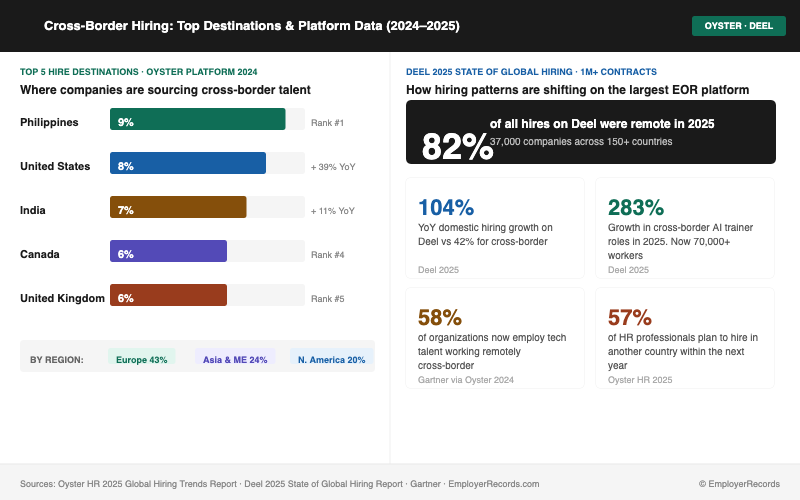Click the 'Rank #5' note
Screen dimensions: 800x500
tap(328, 298)
